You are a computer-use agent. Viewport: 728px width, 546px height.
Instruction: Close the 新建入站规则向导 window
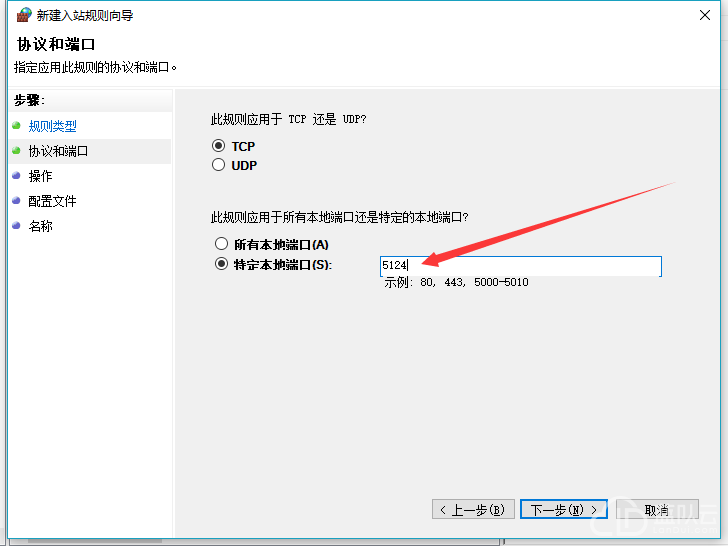[x=705, y=15]
